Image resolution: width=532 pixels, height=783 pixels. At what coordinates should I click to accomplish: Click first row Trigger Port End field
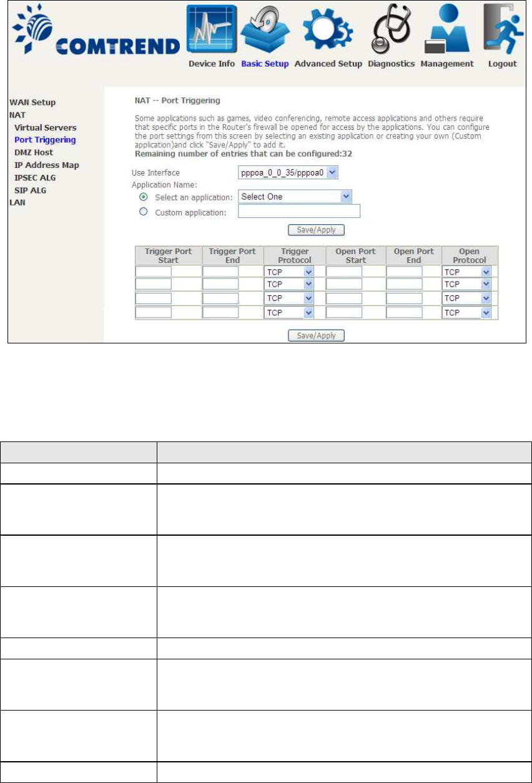[220, 272]
